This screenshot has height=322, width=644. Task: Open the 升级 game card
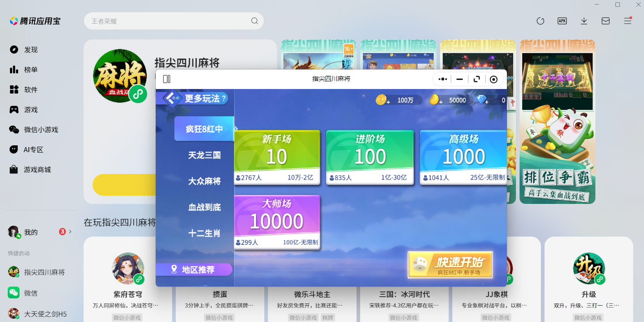pyautogui.click(x=589, y=279)
